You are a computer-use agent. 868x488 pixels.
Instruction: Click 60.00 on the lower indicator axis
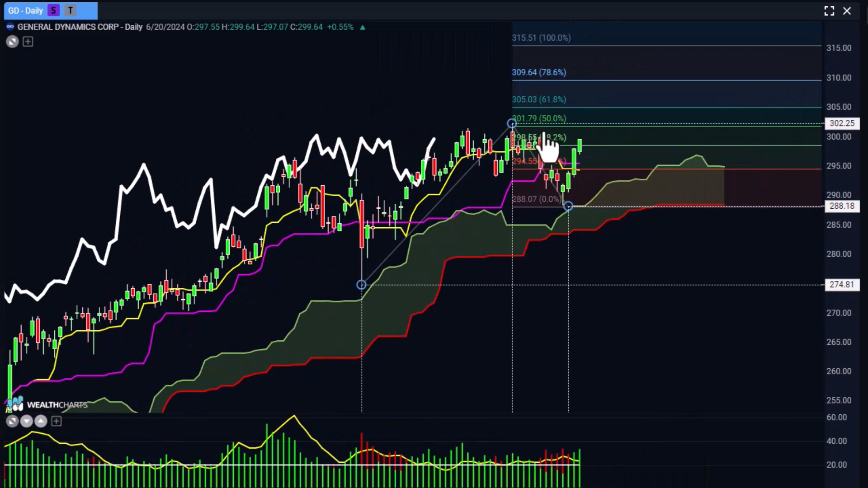837,418
